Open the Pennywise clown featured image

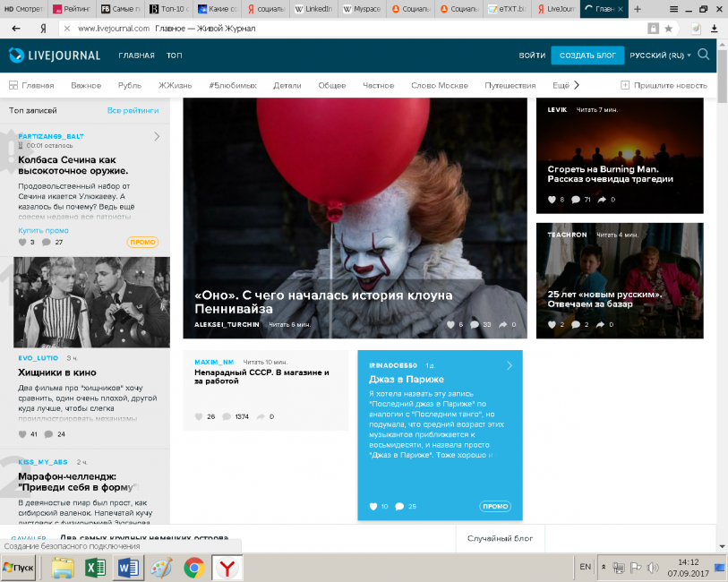[x=355, y=218]
